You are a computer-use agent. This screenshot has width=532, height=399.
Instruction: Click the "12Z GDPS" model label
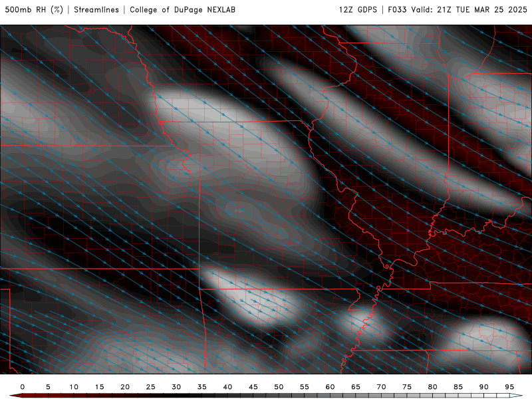358,9
